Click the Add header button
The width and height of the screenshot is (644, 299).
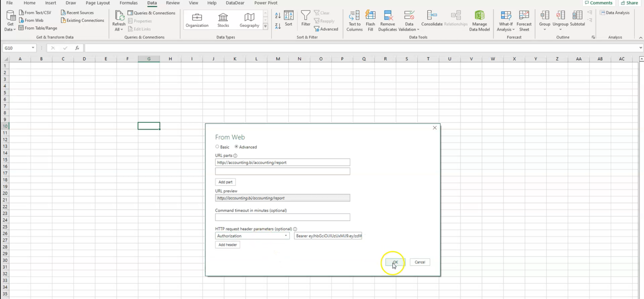click(227, 245)
